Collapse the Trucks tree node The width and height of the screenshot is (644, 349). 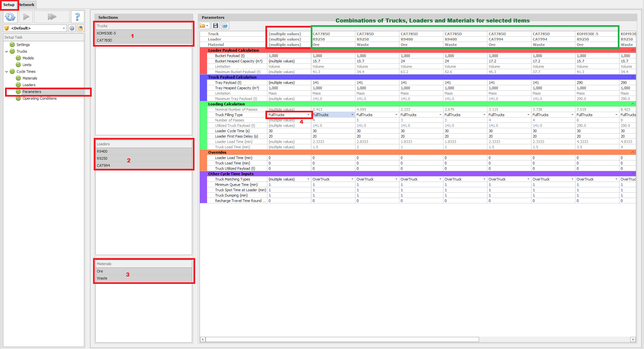7,51
